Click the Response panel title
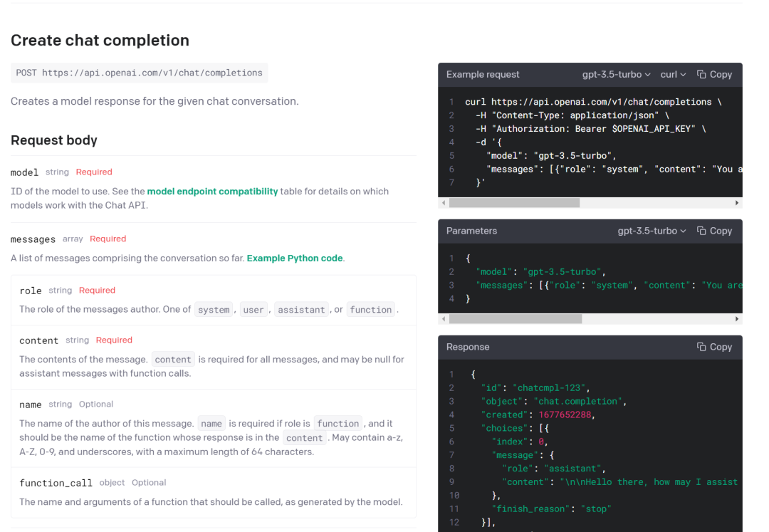This screenshot has width=769, height=532. pos(468,347)
